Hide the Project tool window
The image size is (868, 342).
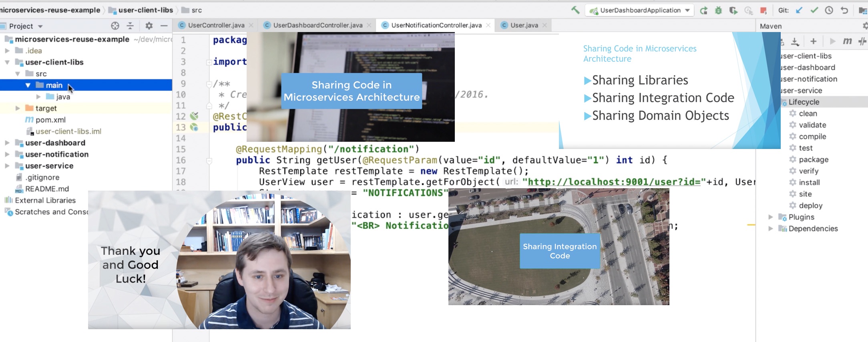click(164, 26)
